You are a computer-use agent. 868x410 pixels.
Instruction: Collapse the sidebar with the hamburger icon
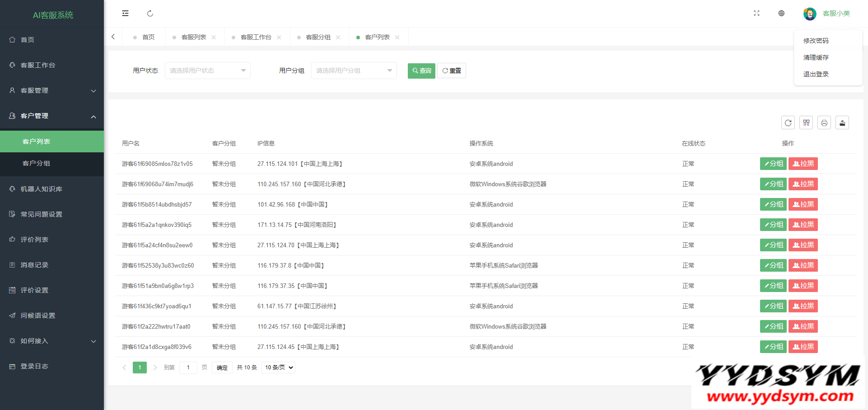pos(125,14)
